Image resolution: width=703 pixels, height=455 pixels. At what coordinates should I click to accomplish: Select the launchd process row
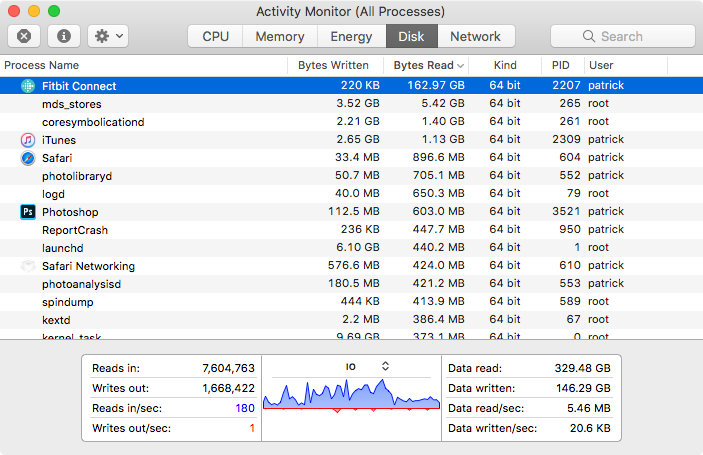(352, 247)
